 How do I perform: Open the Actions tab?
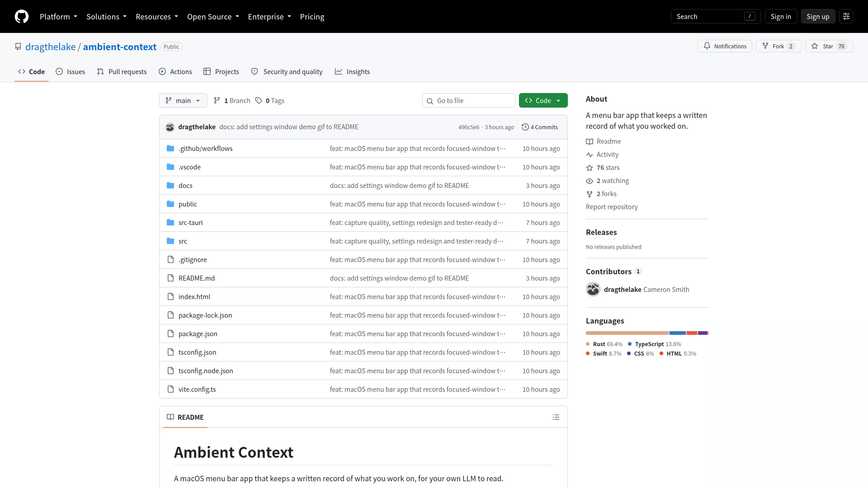click(x=175, y=71)
